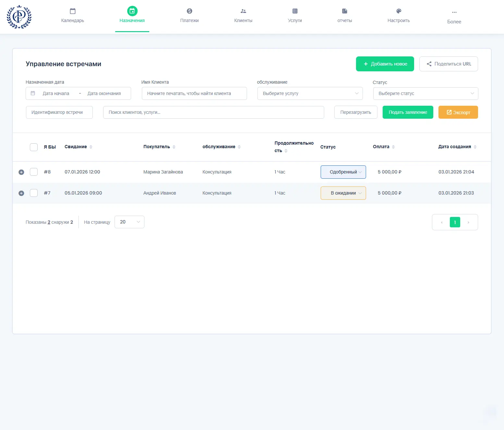Expand row #7 with plus icon

[x=21, y=193]
